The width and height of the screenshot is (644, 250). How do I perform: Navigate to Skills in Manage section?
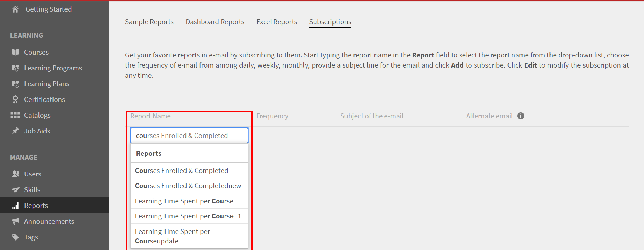click(32, 190)
